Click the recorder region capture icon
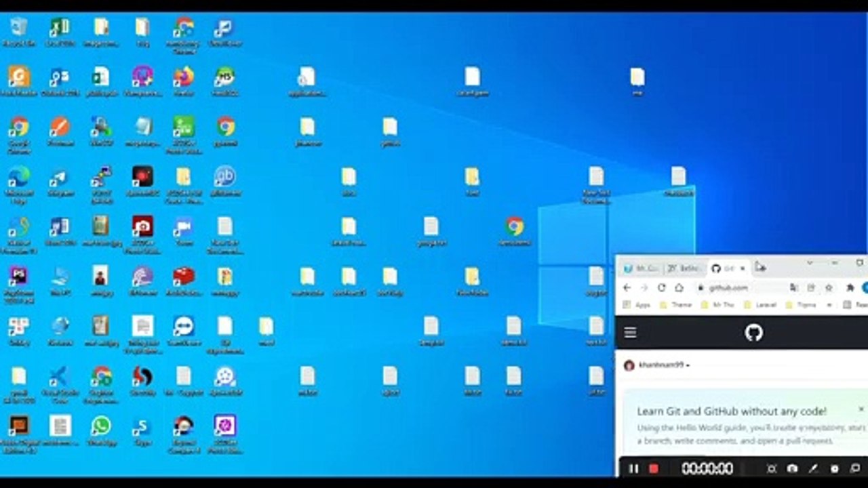This screenshot has height=488, width=868. pyautogui.click(x=771, y=468)
